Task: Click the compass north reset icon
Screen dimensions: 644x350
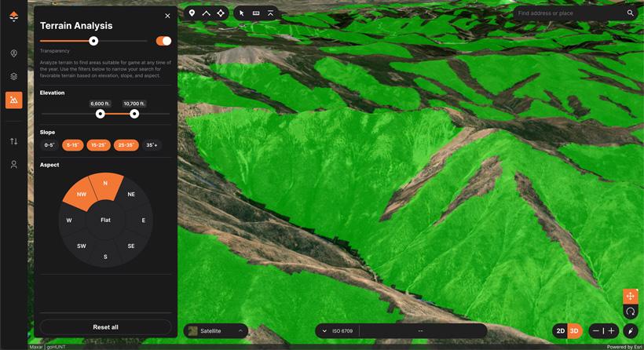Action: [x=631, y=330]
